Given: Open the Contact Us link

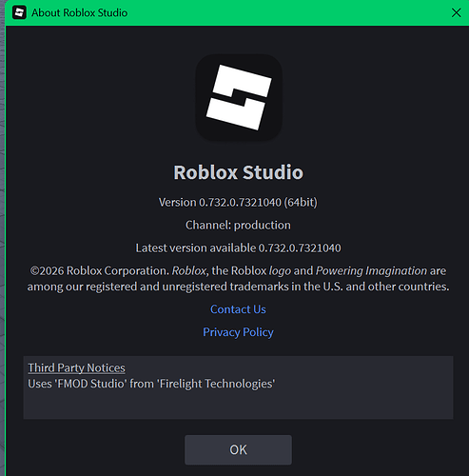Looking at the screenshot, I should pos(238,309).
